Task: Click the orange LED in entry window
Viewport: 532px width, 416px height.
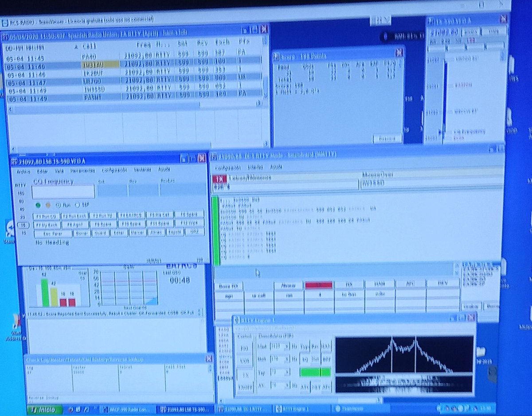Action: tap(48, 205)
